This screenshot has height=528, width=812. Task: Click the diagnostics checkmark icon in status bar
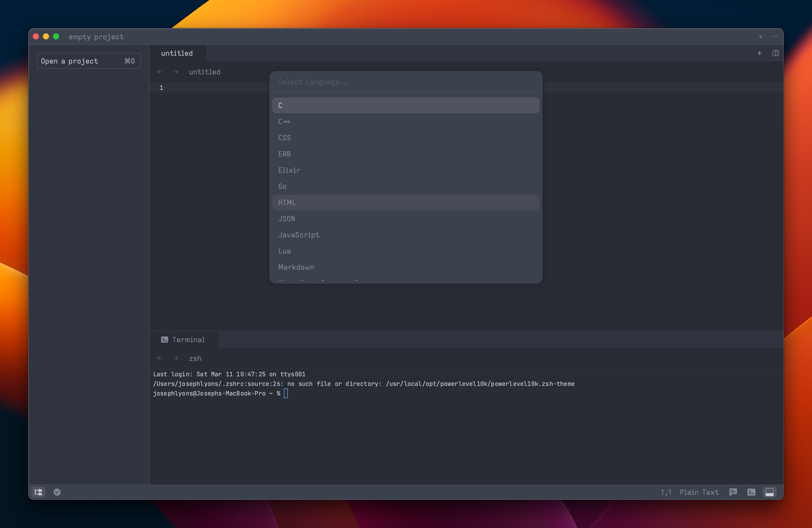(x=57, y=492)
